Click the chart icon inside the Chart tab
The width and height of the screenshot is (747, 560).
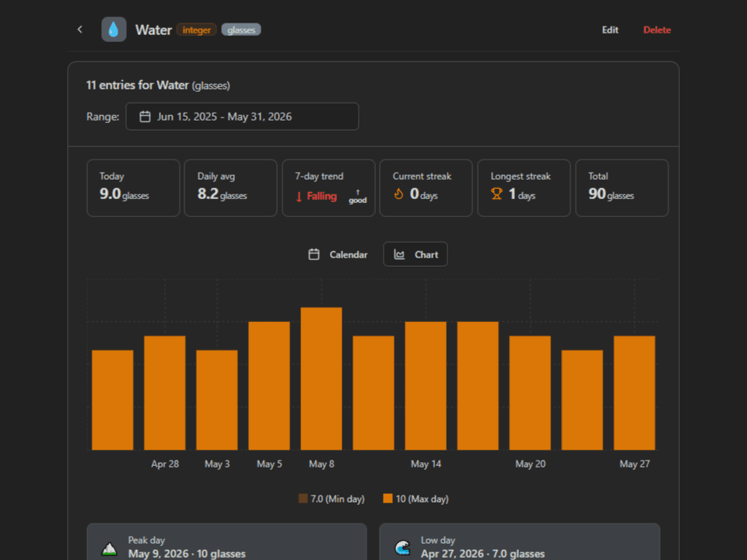pos(399,255)
